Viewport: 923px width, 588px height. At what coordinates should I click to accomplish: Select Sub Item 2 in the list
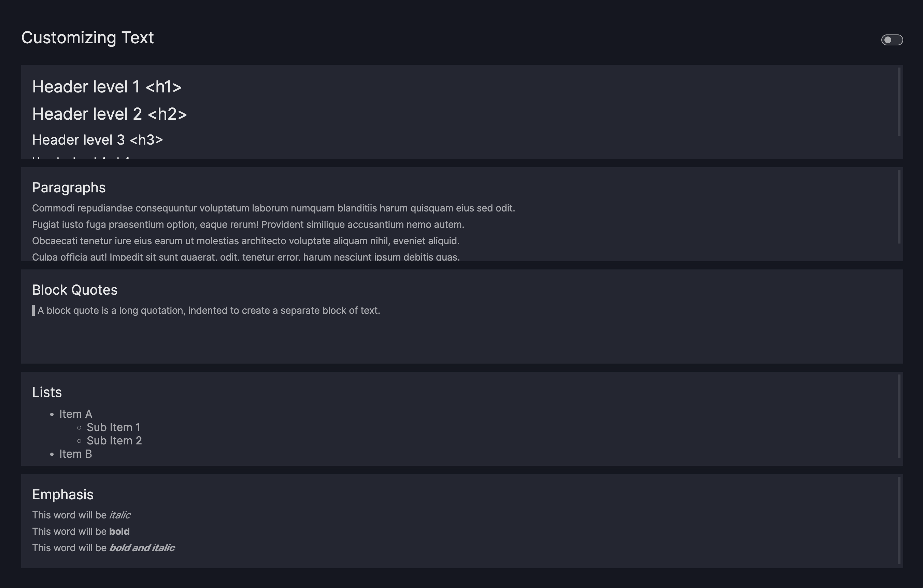(x=114, y=441)
